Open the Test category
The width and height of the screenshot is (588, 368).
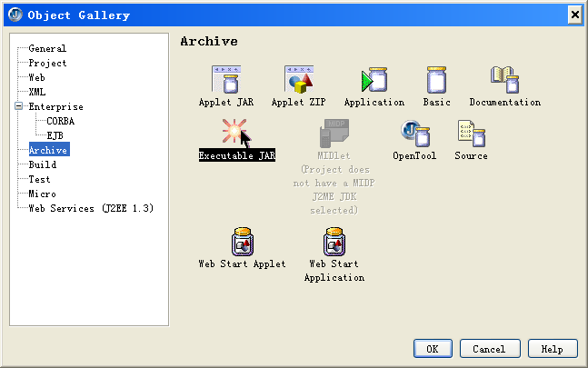pos(39,179)
